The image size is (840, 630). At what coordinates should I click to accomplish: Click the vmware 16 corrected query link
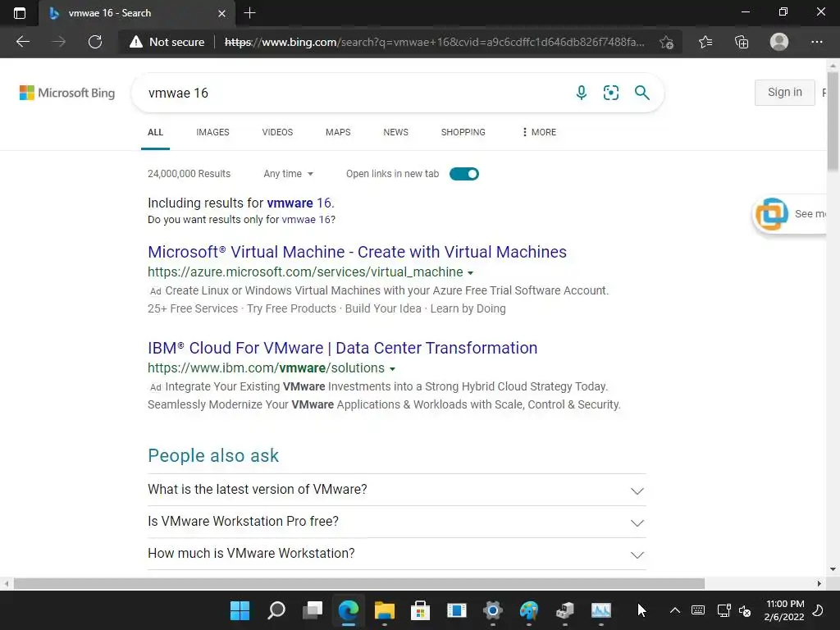(x=299, y=203)
